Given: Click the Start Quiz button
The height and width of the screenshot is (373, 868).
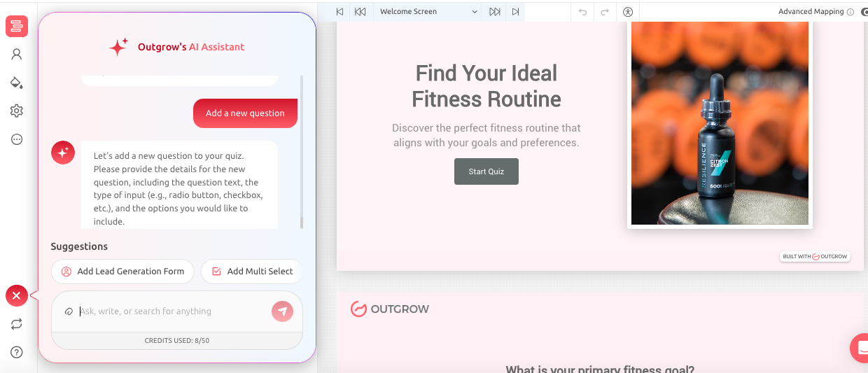Looking at the screenshot, I should (486, 171).
